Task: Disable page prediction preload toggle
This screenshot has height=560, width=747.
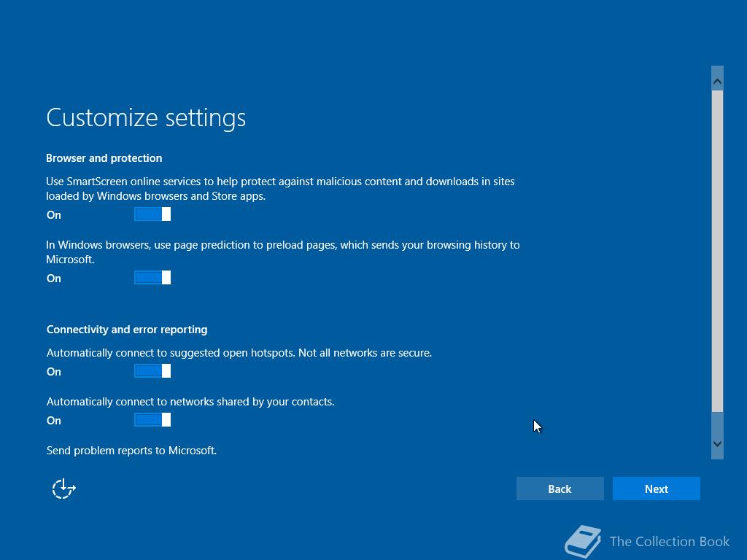Action: coord(152,278)
